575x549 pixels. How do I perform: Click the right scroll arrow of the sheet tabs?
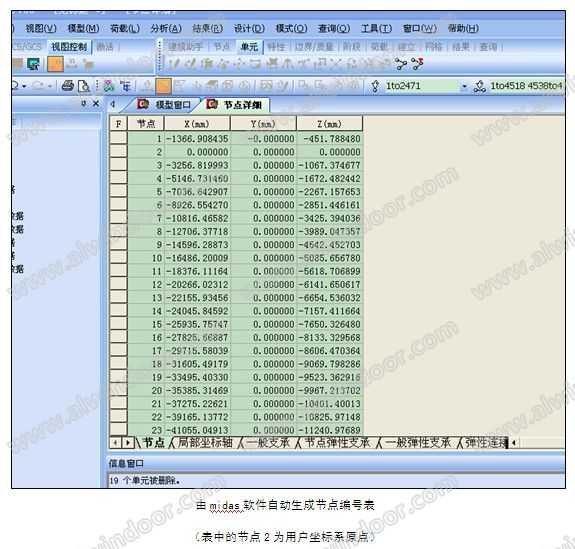(128, 443)
